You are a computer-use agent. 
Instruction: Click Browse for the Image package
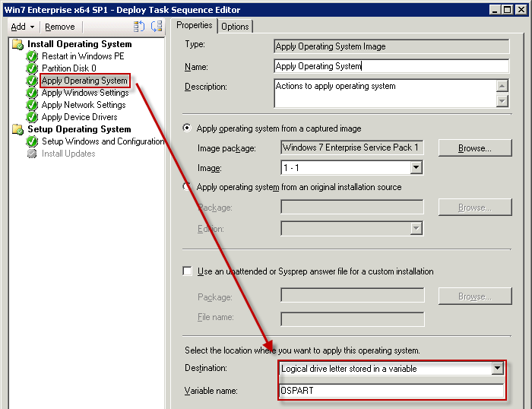point(475,148)
